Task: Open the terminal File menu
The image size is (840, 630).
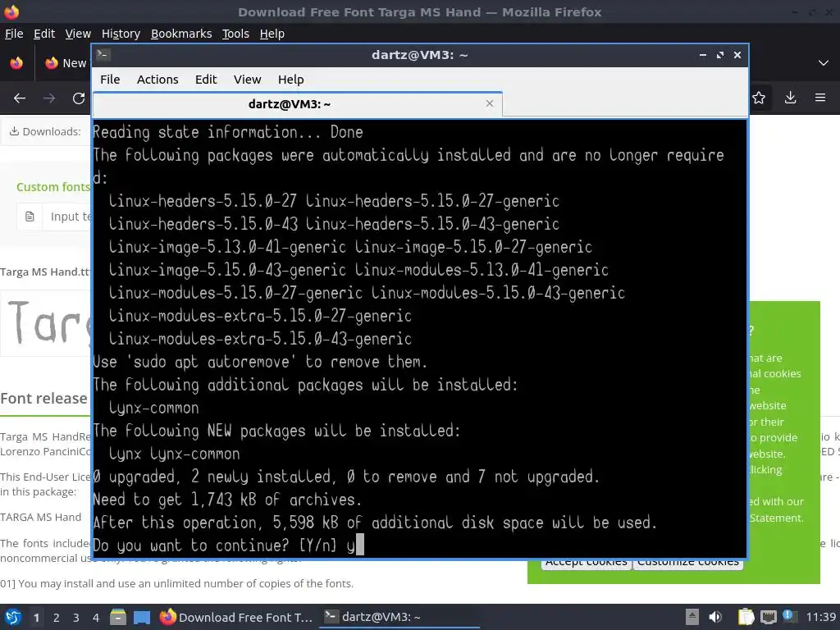Action: (110, 80)
